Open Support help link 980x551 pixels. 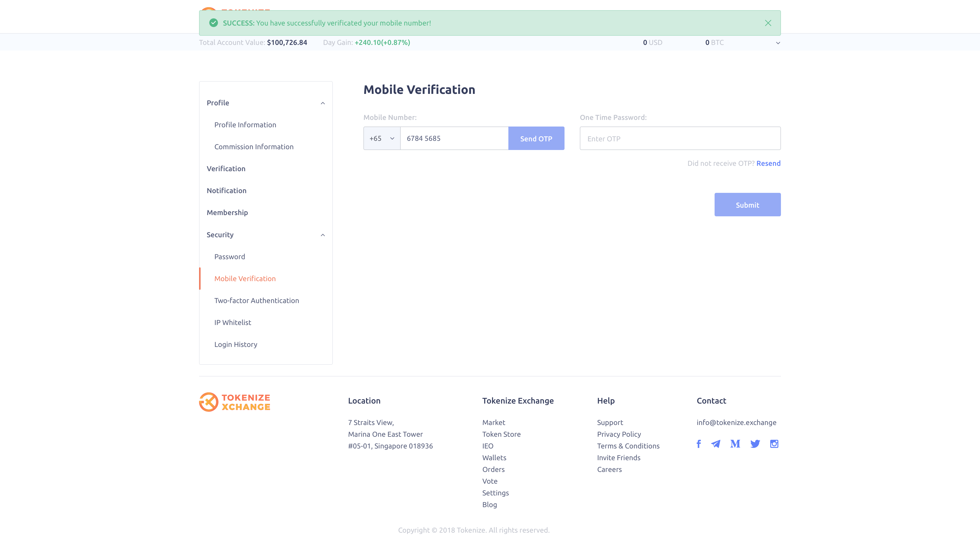pyautogui.click(x=610, y=422)
